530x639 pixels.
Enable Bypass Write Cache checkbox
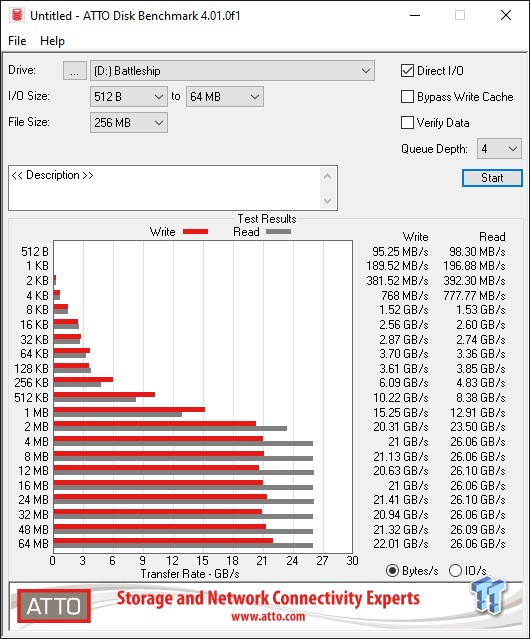(x=407, y=97)
